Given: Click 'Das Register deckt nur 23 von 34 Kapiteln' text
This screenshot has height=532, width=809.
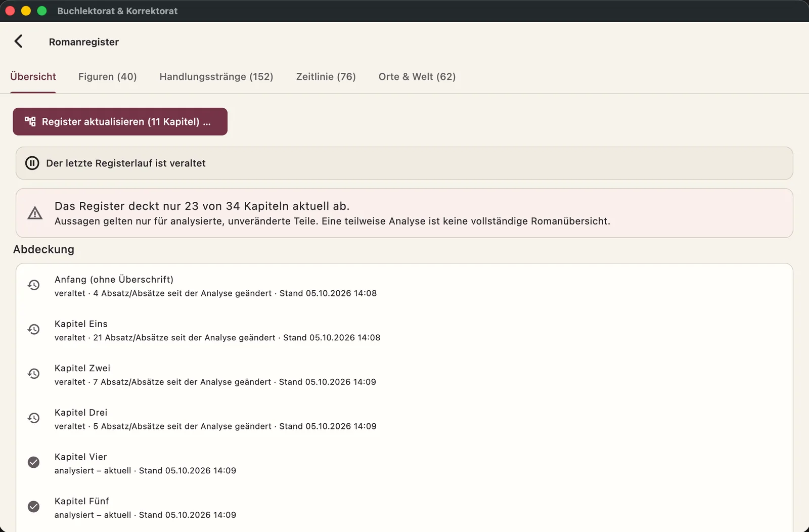Looking at the screenshot, I should pos(202,206).
